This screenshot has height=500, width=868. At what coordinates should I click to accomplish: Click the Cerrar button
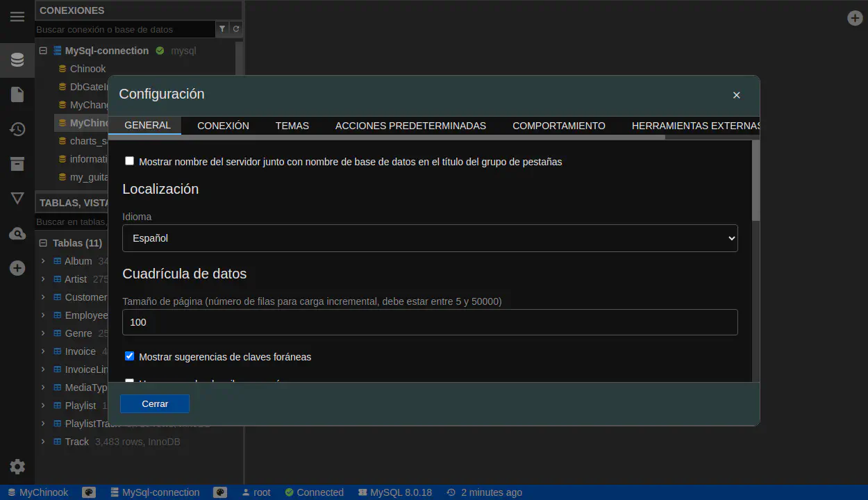tap(155, 403)
